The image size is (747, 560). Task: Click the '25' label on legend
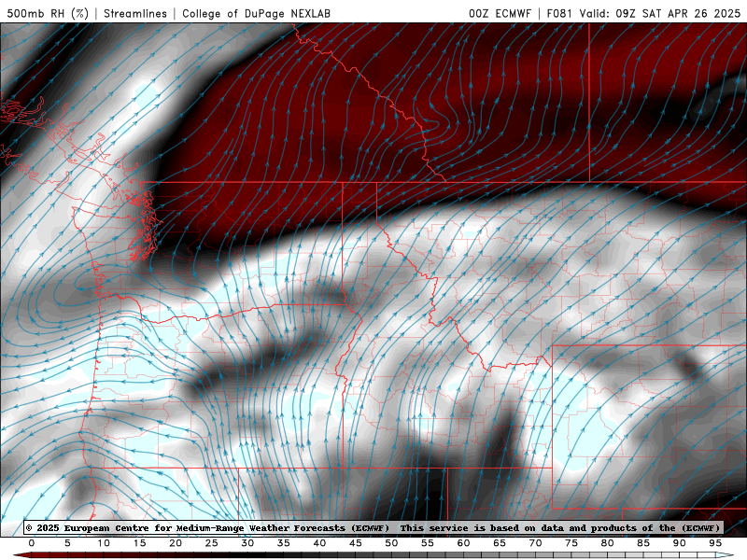click(x=211, y=543)
